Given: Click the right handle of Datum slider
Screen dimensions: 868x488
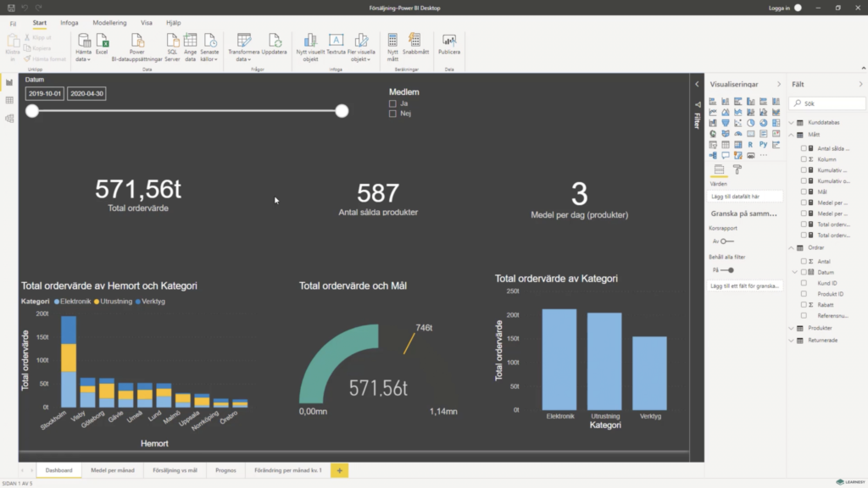Looking at the screenshot, I should click(x=342, y=111).
